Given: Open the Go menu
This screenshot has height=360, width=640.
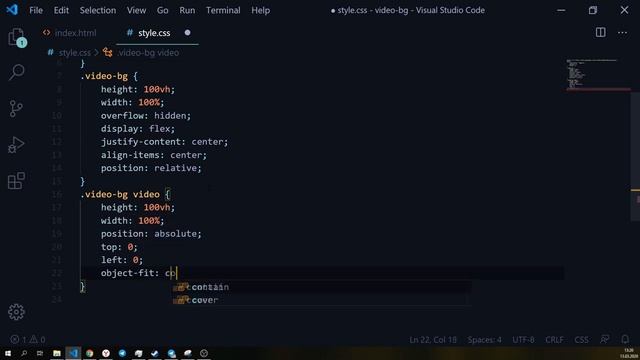Looking at the screenshot, I should click(162, 10).
